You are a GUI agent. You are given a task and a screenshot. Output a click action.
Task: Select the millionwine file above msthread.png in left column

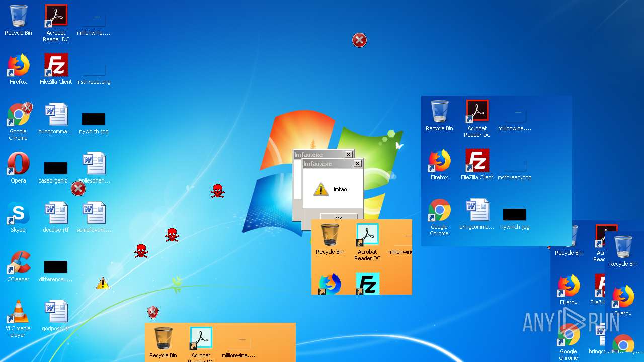pyautogui.click(x=94, y=23)
